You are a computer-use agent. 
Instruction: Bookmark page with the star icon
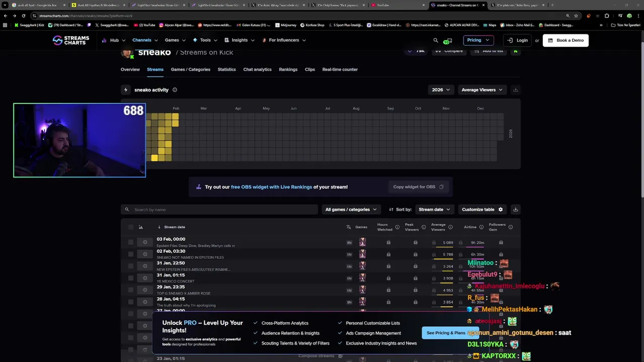[x=576, y=16]
